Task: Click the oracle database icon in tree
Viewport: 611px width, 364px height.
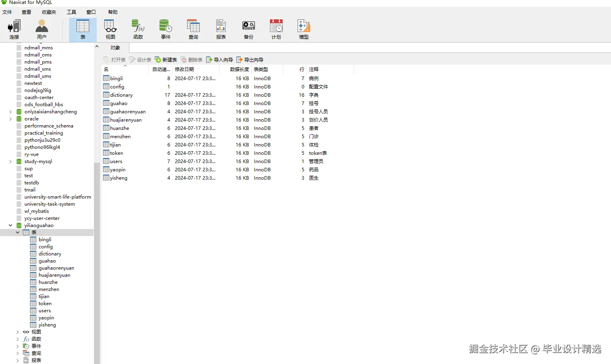Action: click(x=19, y=119)
